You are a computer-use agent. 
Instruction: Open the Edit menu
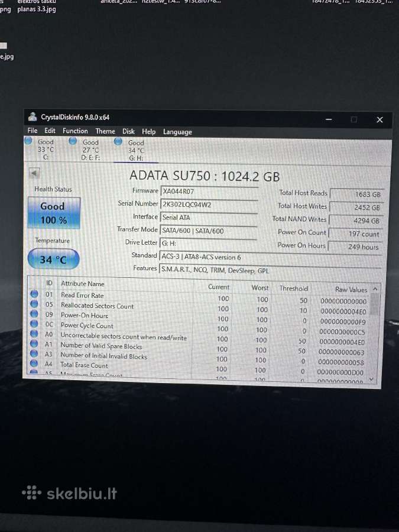click(50, 131)
